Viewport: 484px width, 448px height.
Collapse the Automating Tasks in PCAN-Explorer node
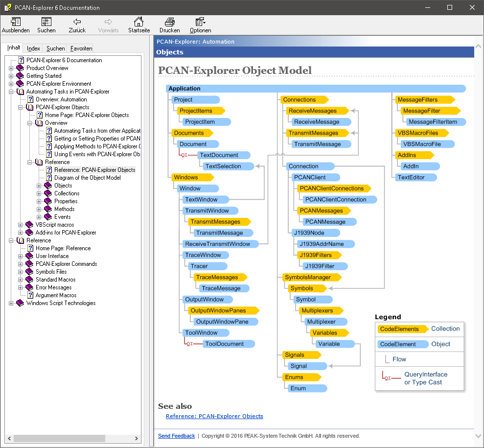pos(11,92)
